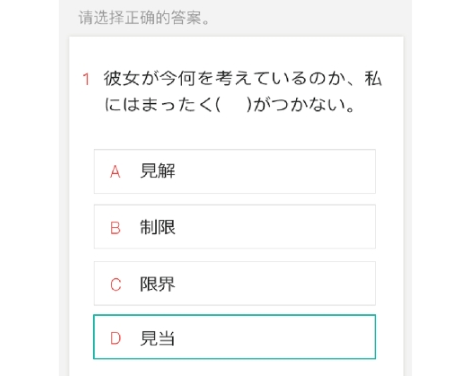Click the red question number 1
The height and width of the screenshot is (376, 460).
[86, 79]
